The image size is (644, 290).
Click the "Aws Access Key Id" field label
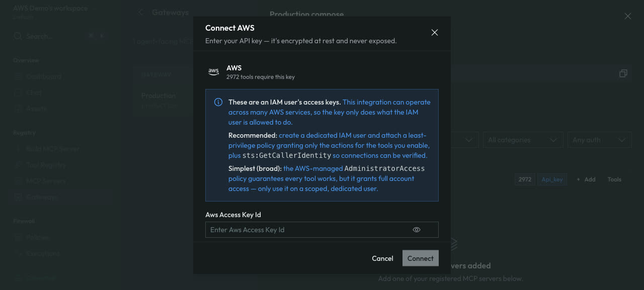pos(233,215)
